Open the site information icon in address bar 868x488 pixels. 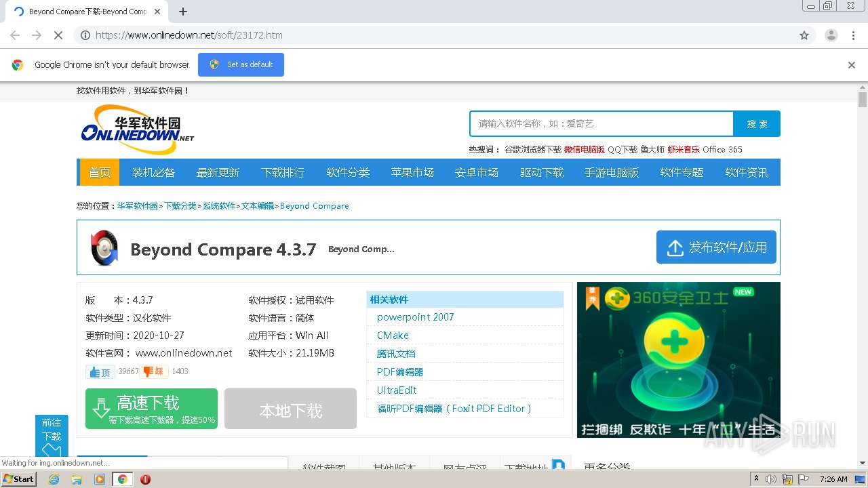[85, 35]
